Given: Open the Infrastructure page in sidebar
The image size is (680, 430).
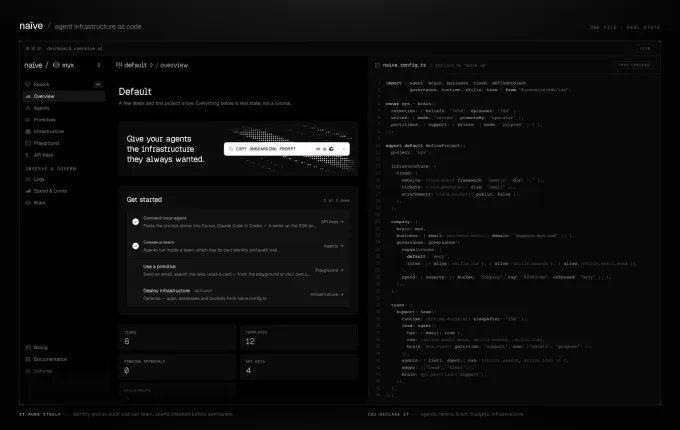Looking at the screenshot, I should [x=64, y=131].
